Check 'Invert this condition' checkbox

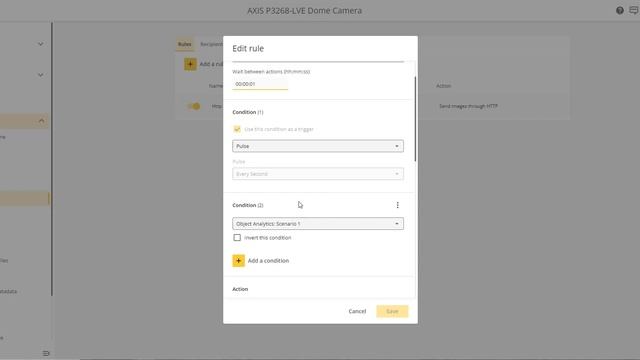(237, 238)
